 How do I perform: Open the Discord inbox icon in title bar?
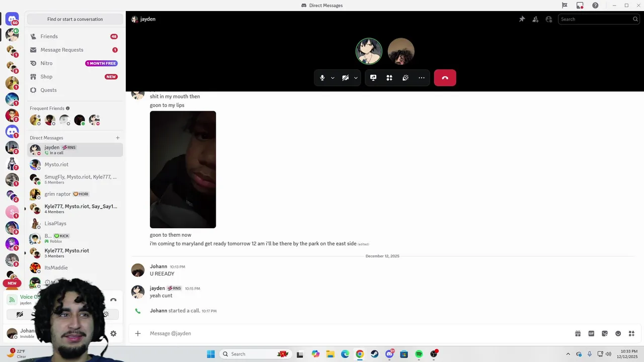click(x=580, y=6)
